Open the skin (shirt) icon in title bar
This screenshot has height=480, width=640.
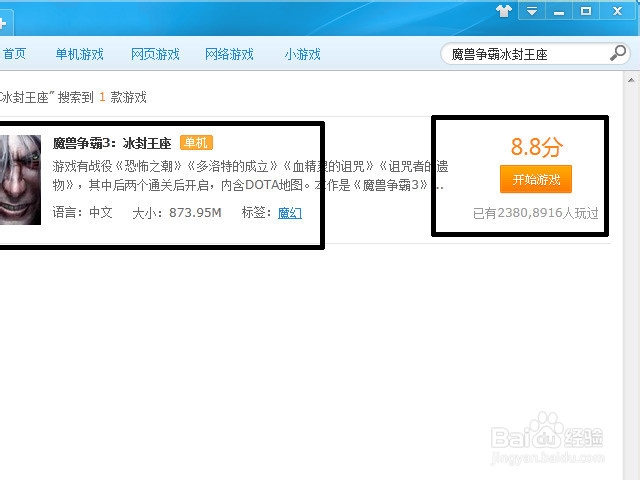[x=504, y=11]
